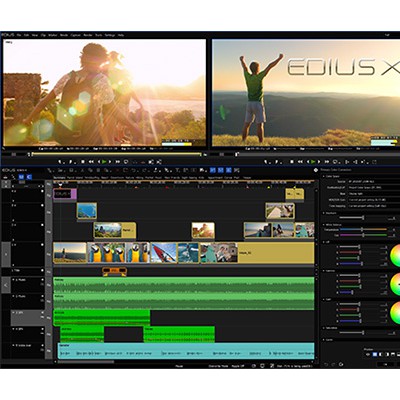Screen dimensions: 400x400
Task: Open the Render menu
Action: click(x=88, y=35)
